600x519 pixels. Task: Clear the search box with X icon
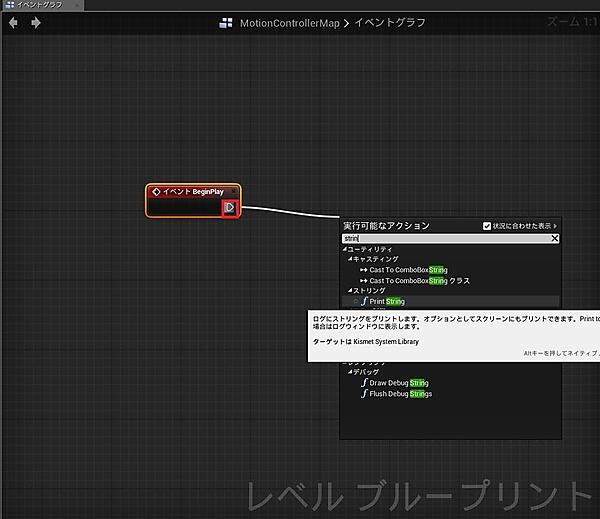click(555, 239)
